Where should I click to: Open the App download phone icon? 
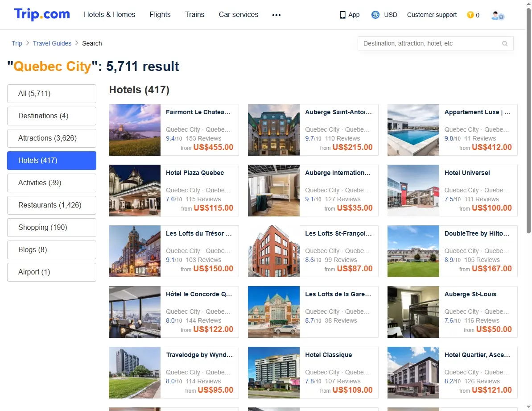point(342,15)
